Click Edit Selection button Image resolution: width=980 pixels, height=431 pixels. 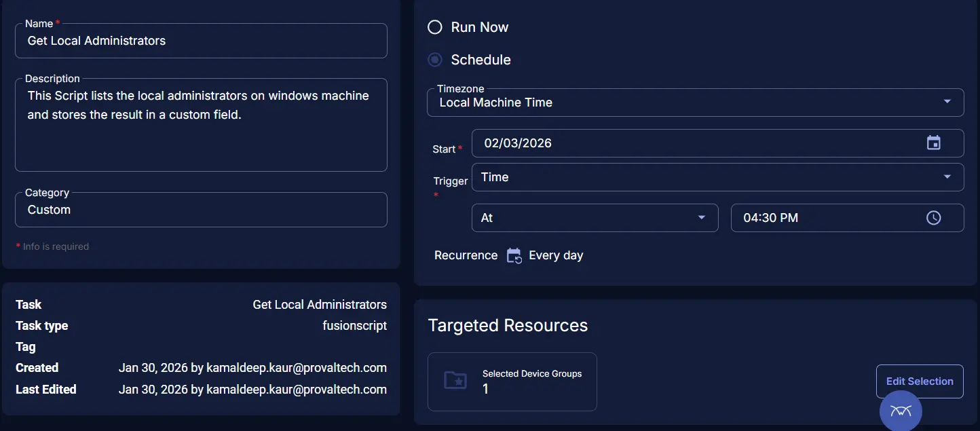[x=919, y=381]
